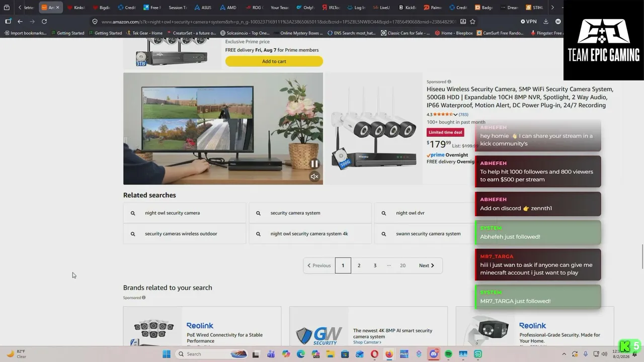Open the Classic Cars for Sale bookmark

tap(406, 33)
